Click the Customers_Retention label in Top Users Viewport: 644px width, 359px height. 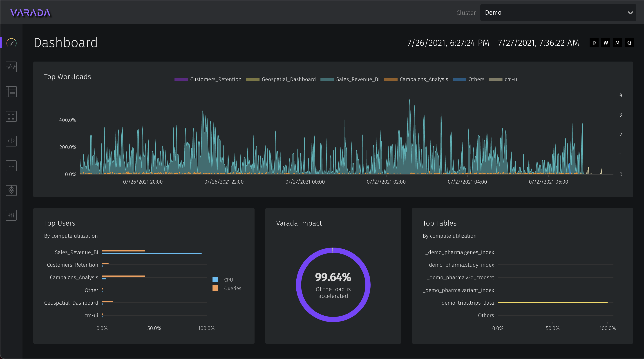pos(72,265)
